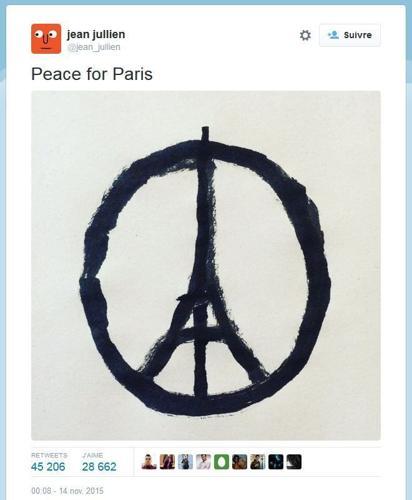
Task: View the 28 662 J'aime count
Action: coord(99,467)
